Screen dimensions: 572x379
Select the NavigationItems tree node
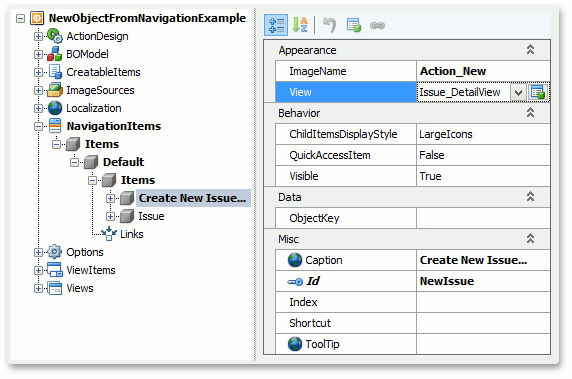tap(113, 126)
